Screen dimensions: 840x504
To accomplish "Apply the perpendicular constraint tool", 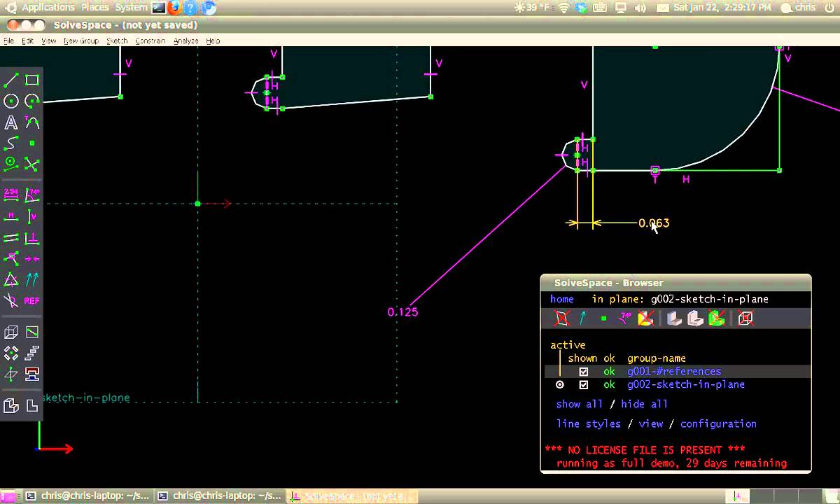I will [x=32, y=238].
